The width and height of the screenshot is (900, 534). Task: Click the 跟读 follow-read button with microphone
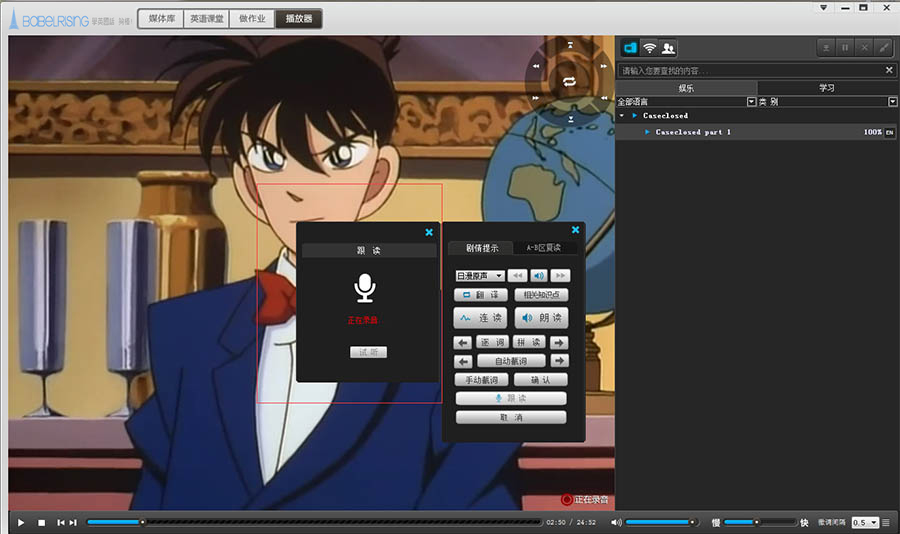point(511,398)
